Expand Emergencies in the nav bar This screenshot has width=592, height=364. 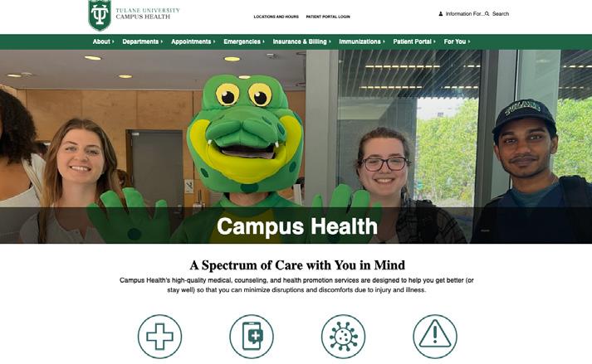click(244, 41)
